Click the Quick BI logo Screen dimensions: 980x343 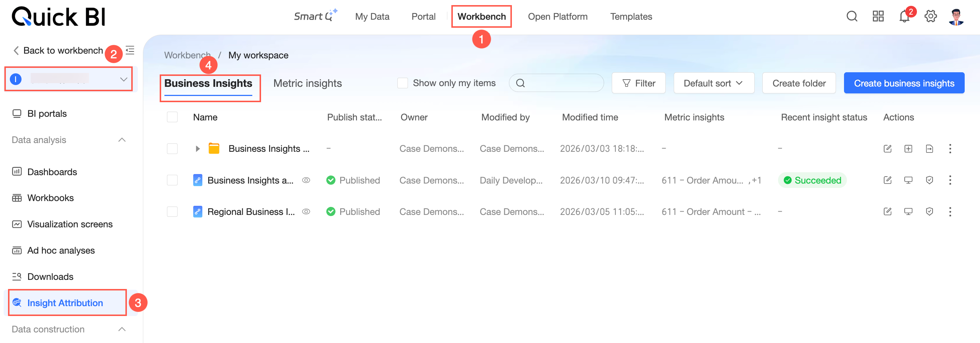click(x=59, y=17)
